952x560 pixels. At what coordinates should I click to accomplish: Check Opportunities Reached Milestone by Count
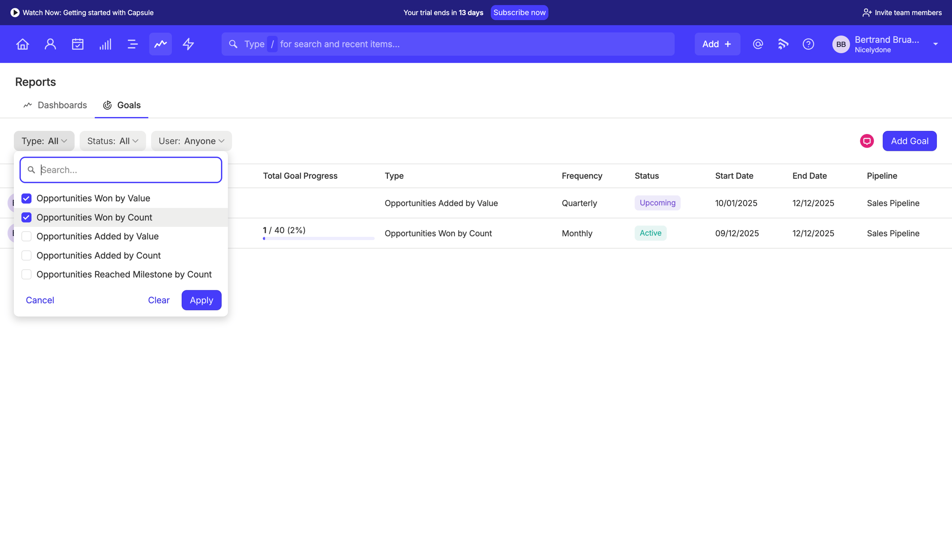click(26, 274)
